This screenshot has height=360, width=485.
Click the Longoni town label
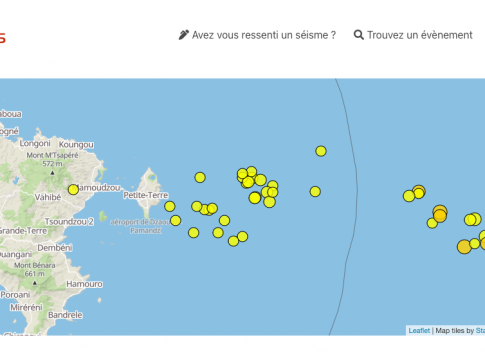[35, 143]
